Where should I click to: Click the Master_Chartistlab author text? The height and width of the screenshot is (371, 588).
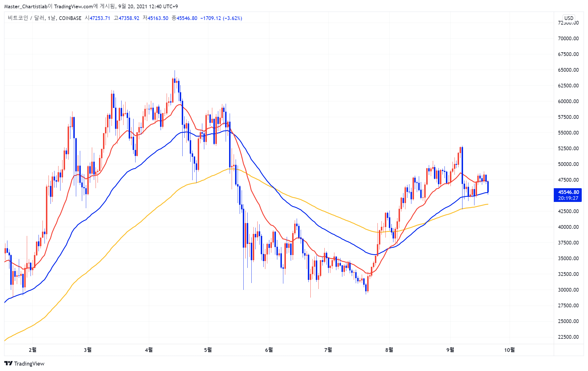tap(26, 6)
